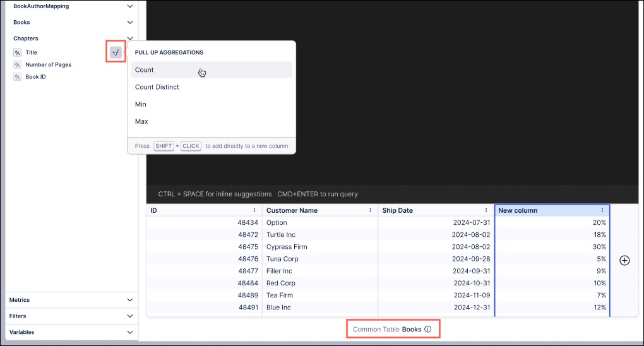Select the Turtle Inc customer cell
The image size is (644, 346).
[x=281, y=235]
